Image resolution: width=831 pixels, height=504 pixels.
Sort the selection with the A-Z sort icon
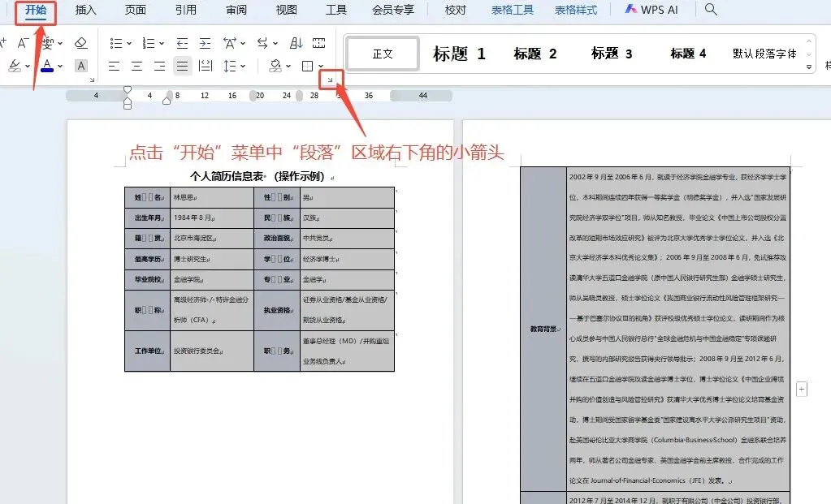296,43
